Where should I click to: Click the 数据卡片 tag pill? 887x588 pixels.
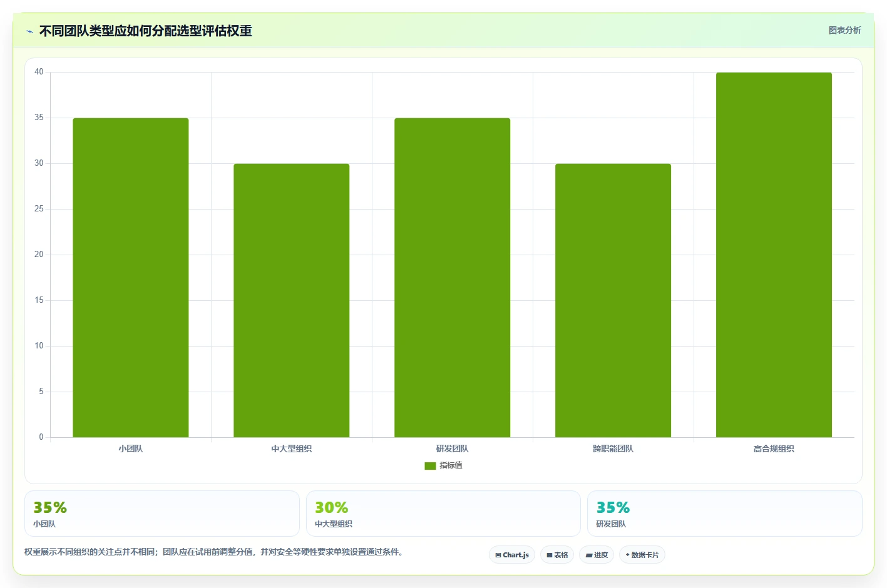[x=642, y=555]
